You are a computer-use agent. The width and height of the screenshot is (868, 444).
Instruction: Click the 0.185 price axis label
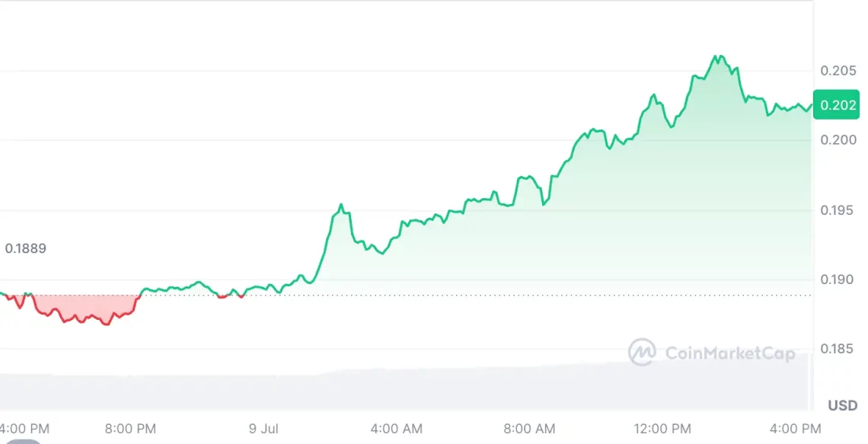point(838,350)
